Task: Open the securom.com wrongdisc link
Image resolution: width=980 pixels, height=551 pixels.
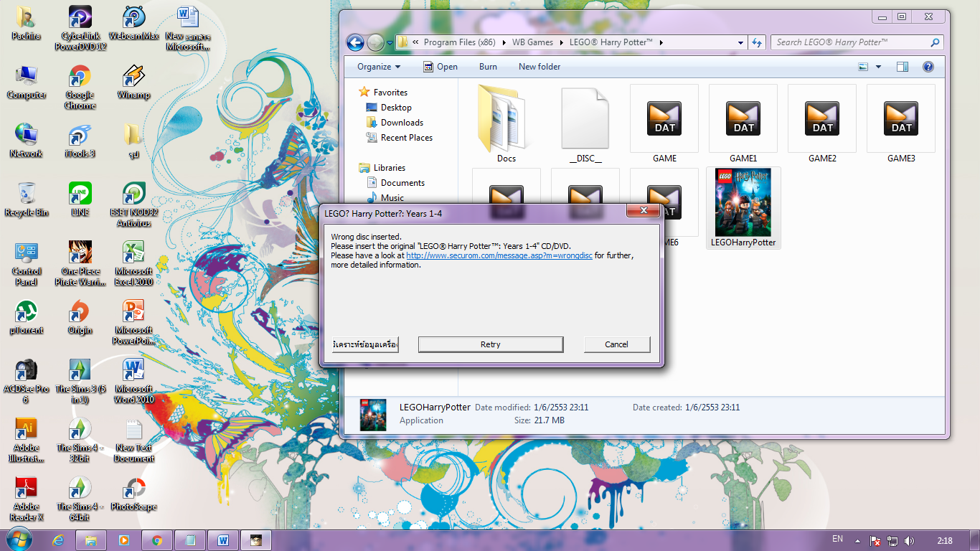Action: click(x=499, y=255)
